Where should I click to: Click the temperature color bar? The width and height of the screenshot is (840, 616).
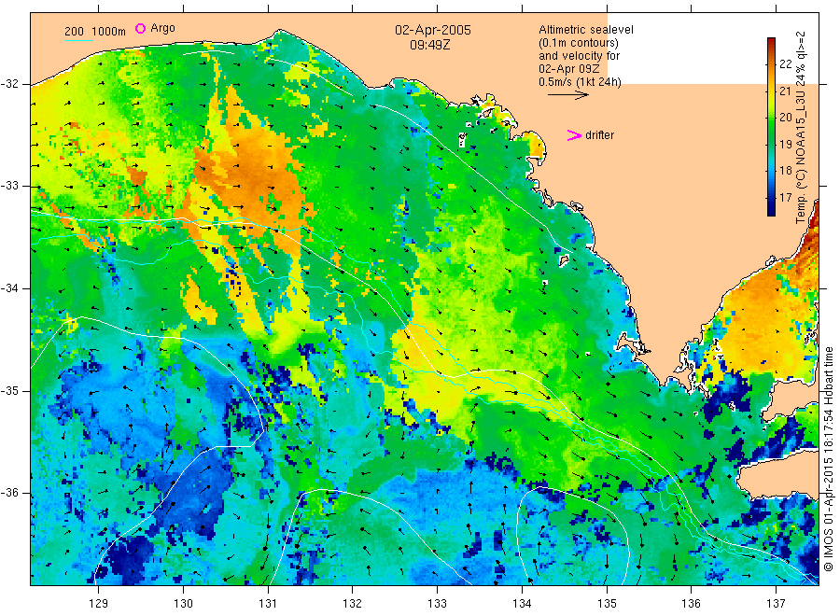tap(771, 126)
